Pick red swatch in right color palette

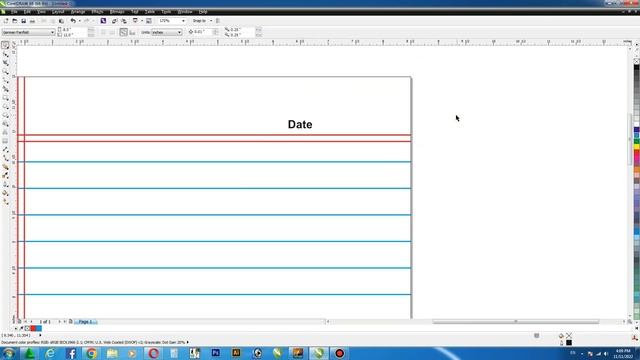point(636,152)
